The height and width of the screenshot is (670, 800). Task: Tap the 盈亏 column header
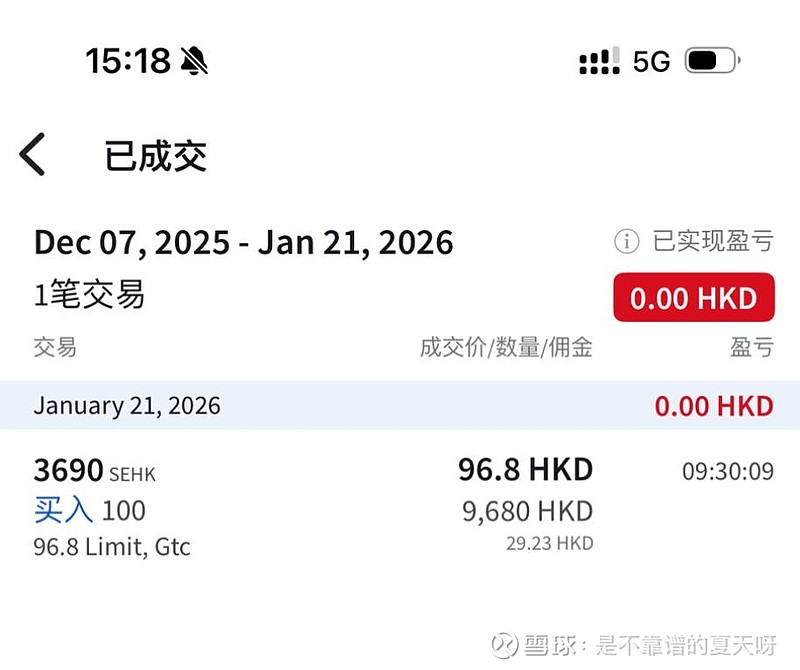[751, 347]
